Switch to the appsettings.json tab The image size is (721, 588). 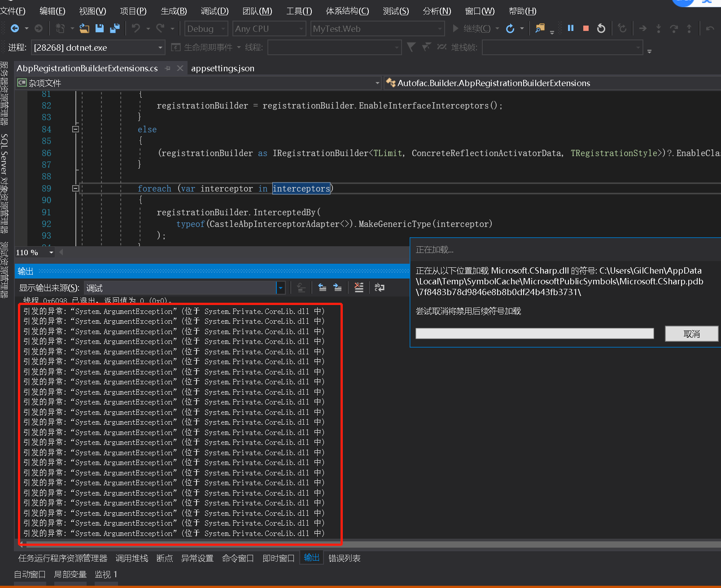click(x=223, y=68)
